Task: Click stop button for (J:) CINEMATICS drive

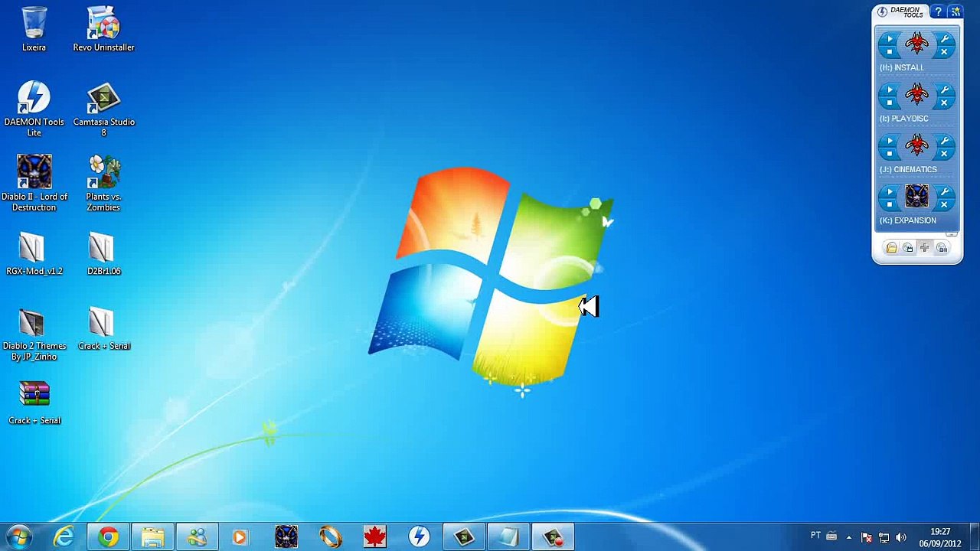Action: pos(890,154)
